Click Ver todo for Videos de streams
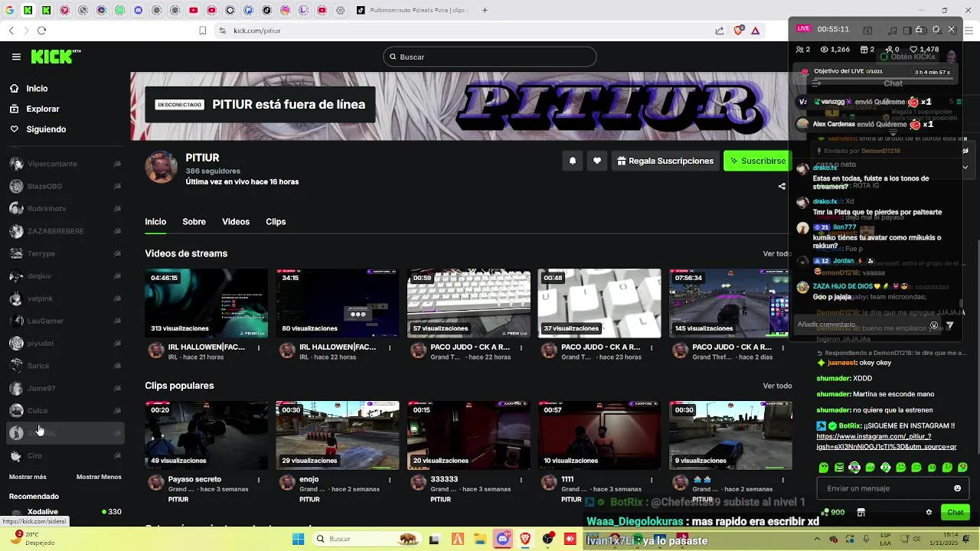980x551 pixels. click(777, 254)
